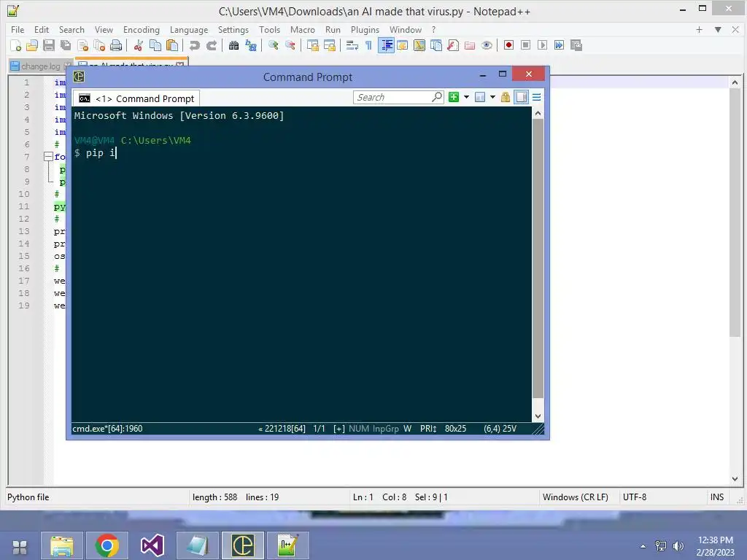Click the magnifier icon in console search box
This screenshot has width=747, height=560.
(x=437, y=97)
